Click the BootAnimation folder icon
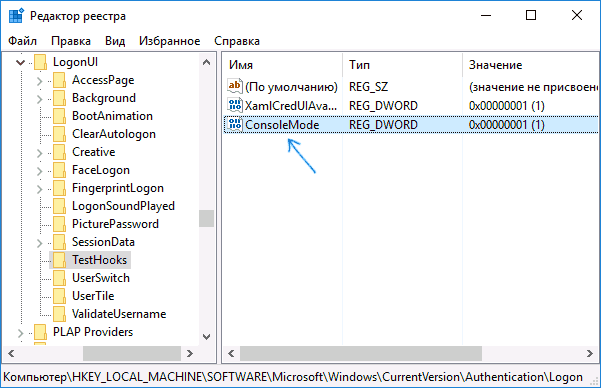 click(x=59, y=116)
